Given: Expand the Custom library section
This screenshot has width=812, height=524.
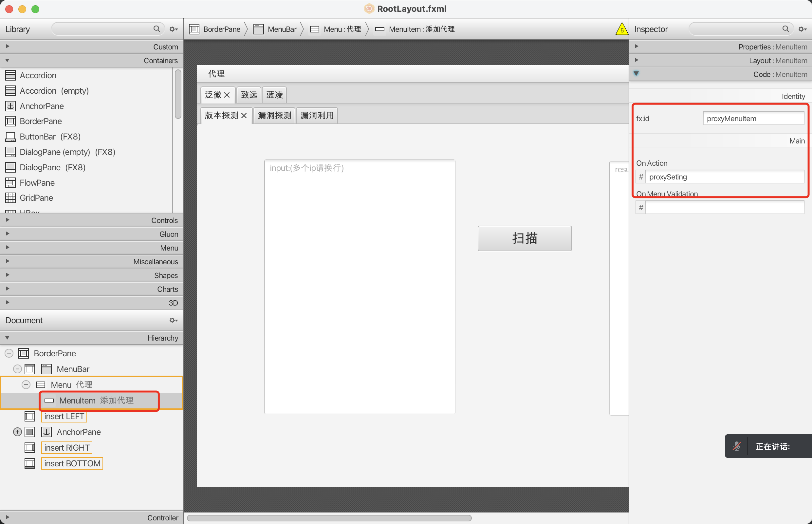Looking at the screenshot, I should pyautogui.click(x=8, y=46).
